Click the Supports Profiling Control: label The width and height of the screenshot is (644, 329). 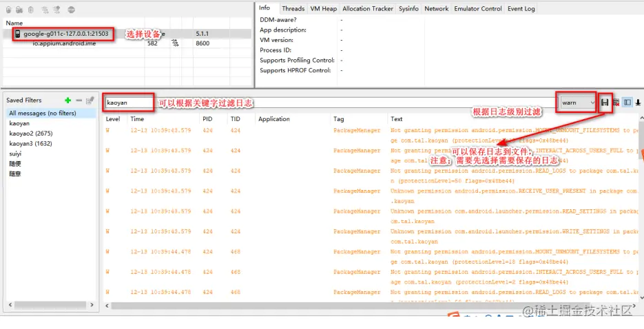[298, 61]
